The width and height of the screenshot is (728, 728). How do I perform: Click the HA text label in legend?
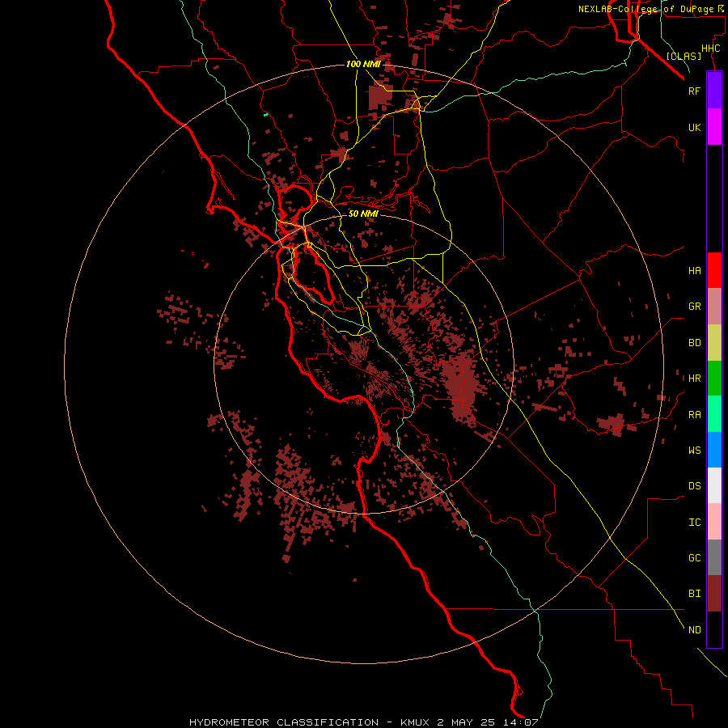[x=694, y=271]
